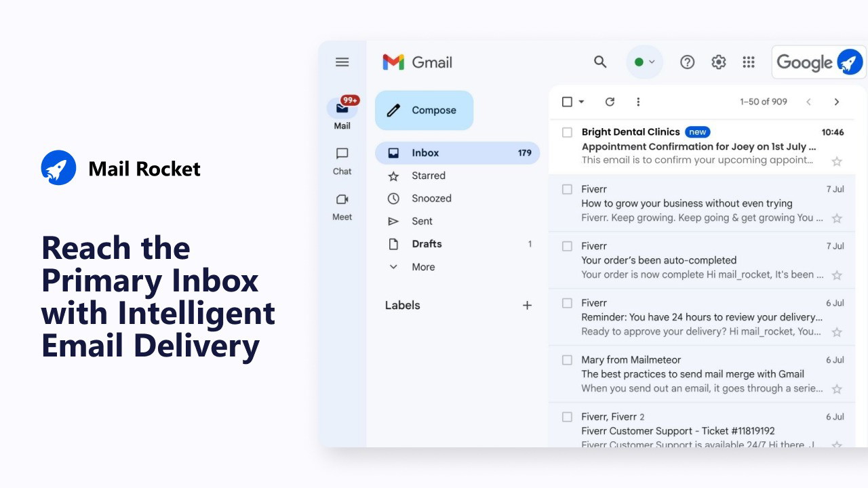This screenshot has height=488, width=868.
Task: Open the active status indicator dropdown
Action: [x=645, y=62]
